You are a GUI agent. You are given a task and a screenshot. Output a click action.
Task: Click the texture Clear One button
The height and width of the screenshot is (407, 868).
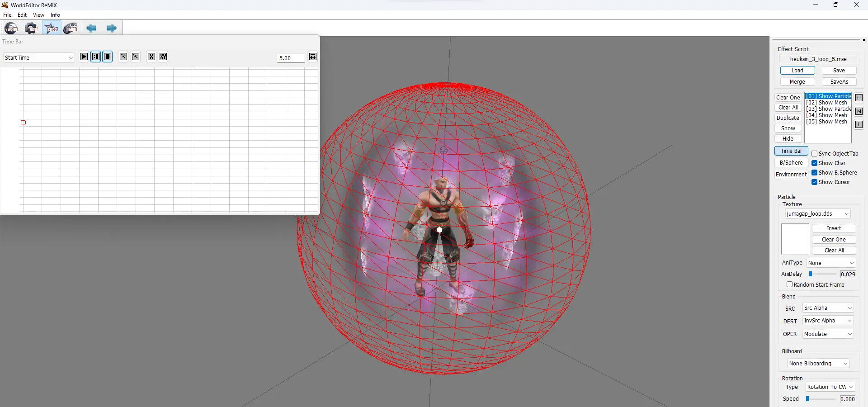click(x=834, y=240)
